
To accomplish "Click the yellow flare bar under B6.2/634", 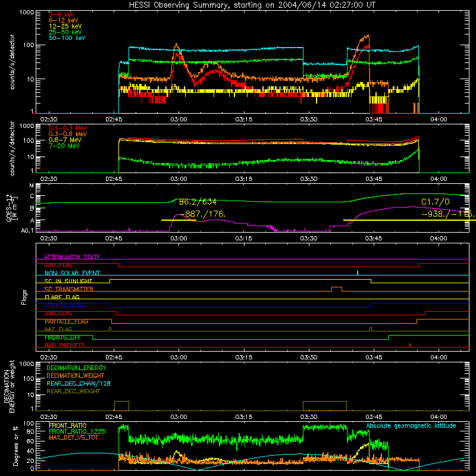I will pos(178,220).
